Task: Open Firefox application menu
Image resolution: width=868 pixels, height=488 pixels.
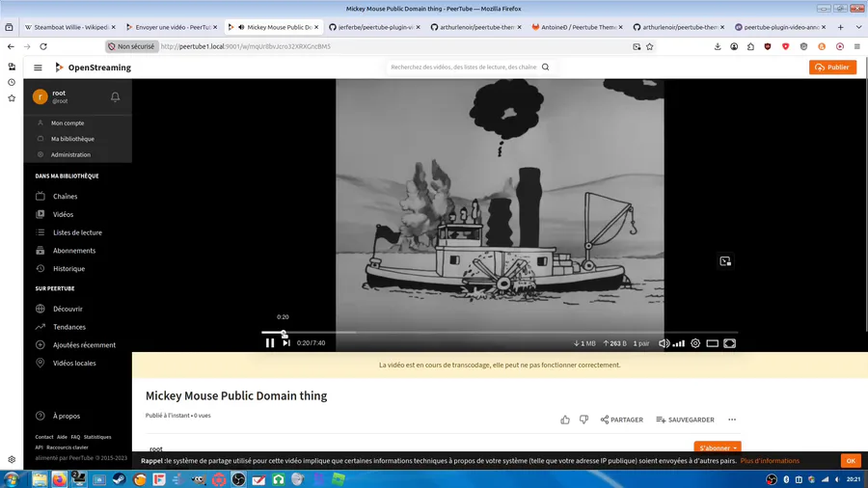Action: point(857,46)
